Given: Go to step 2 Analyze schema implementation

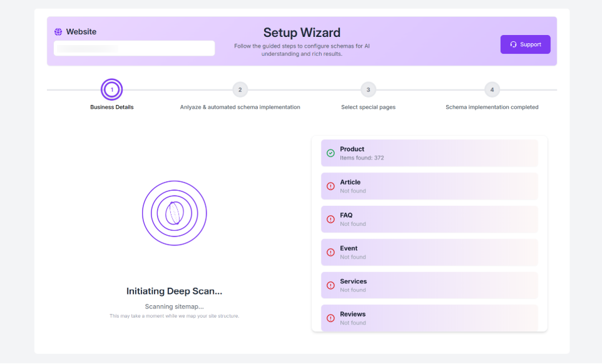Looking at the screenshot, I should [240, 90].
